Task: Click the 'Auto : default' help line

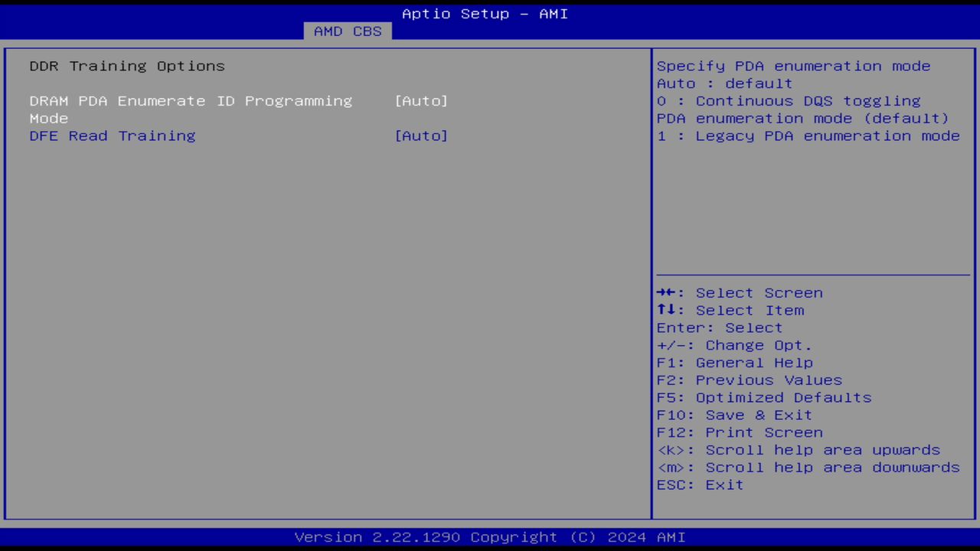Action: tap(725, 83)
